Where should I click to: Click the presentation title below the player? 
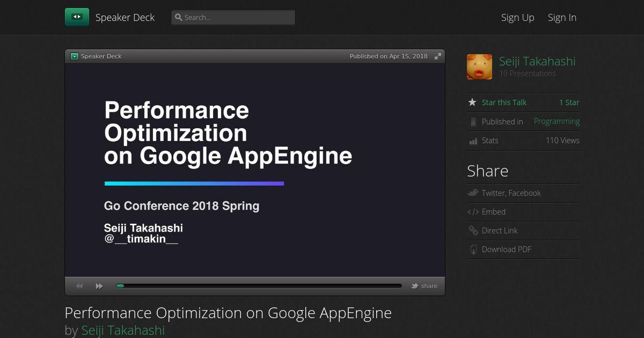click(228, 313)
